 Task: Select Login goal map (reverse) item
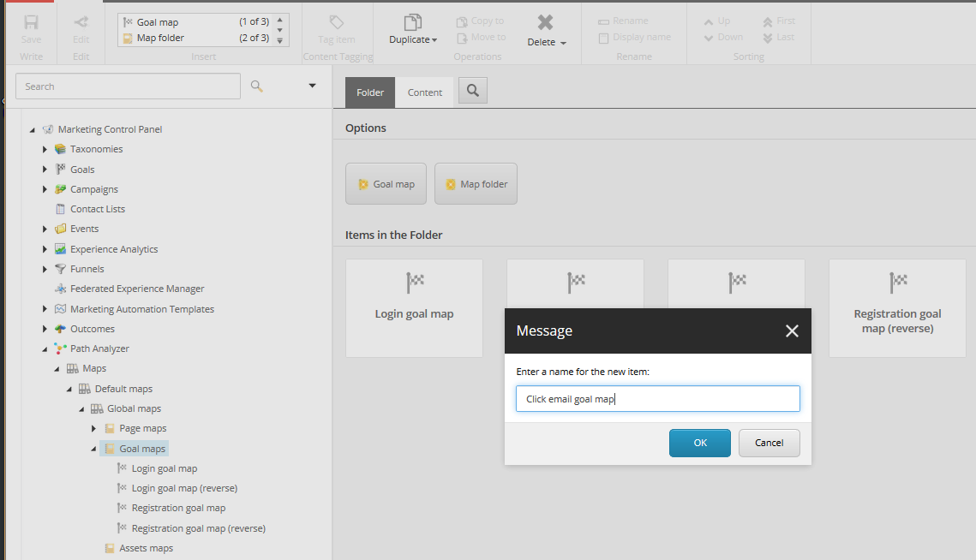point(184,488)
